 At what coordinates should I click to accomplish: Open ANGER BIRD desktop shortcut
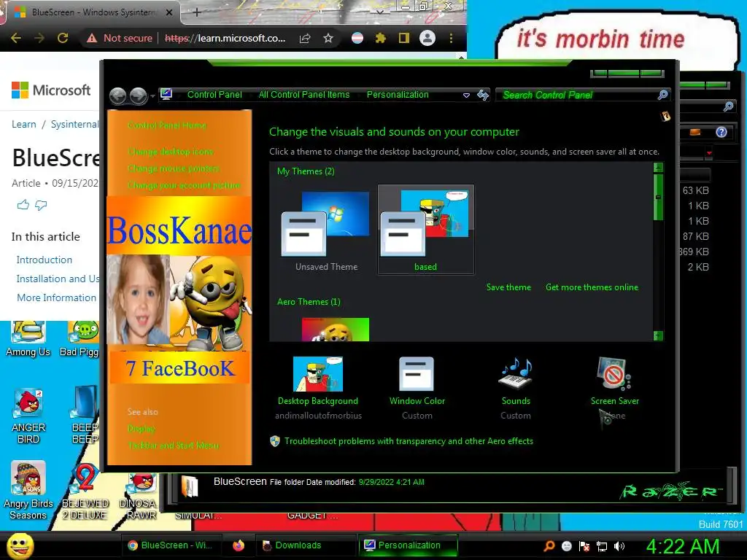[x=28, y=416]
